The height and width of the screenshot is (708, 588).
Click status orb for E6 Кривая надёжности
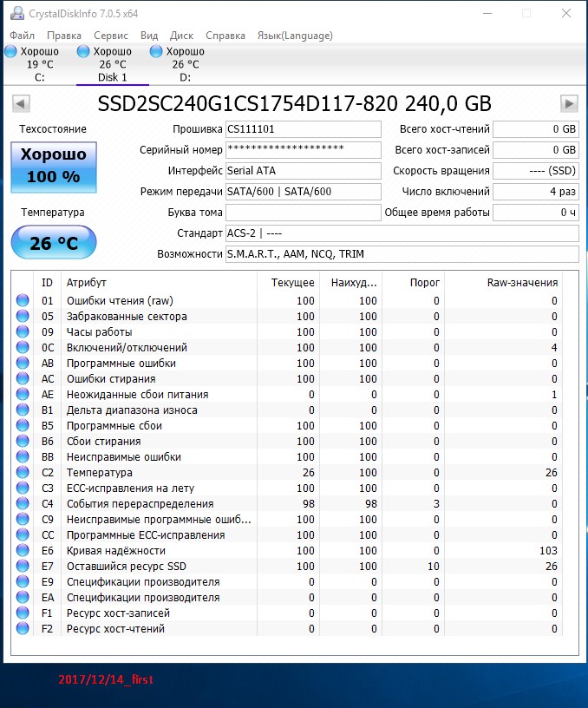click(x=23, y=550)
